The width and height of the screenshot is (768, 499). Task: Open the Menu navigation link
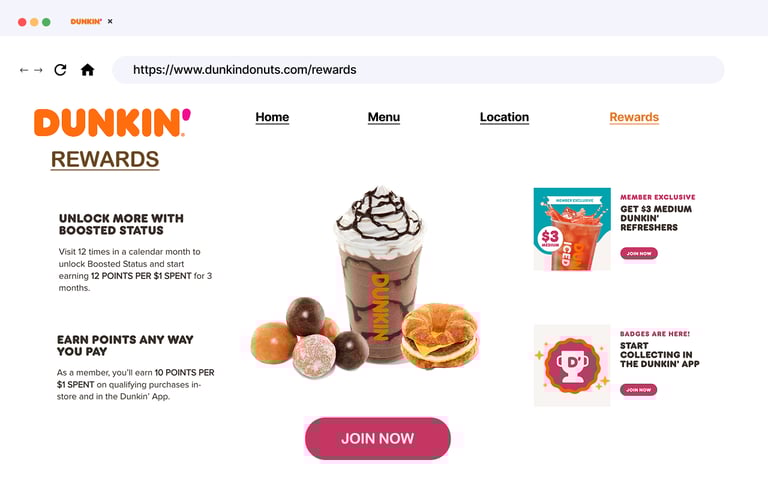pyautogui.click(x=384, y=118)
